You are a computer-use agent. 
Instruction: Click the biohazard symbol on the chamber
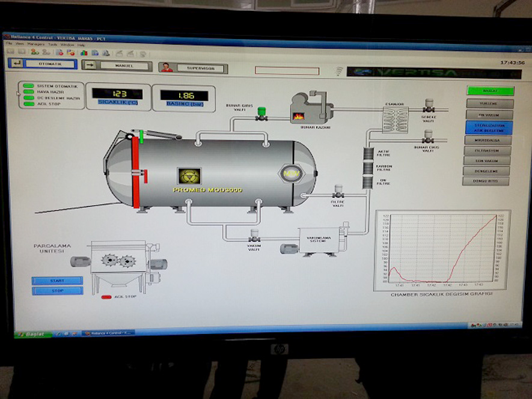(189, 176)
